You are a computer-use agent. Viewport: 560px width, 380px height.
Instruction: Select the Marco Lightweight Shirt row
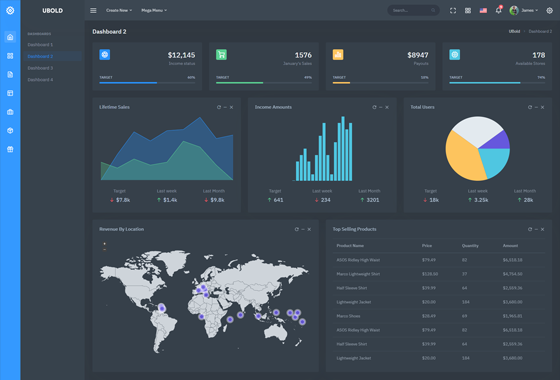[439, 274]
